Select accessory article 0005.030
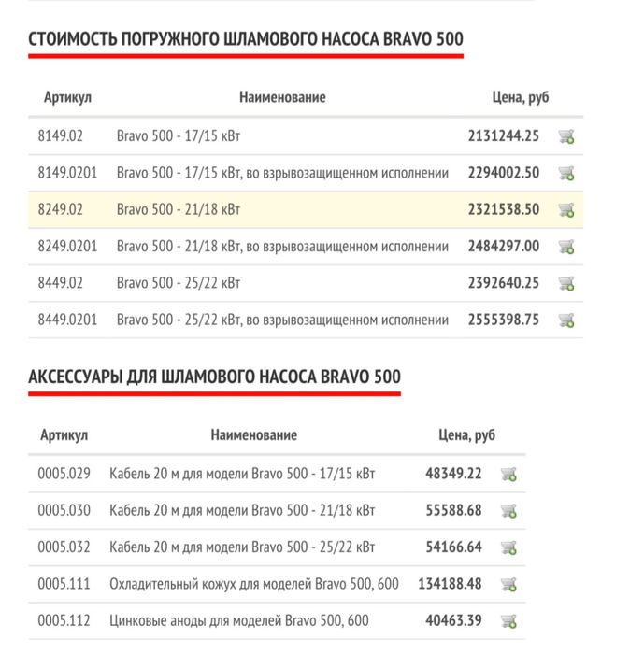 64,510
